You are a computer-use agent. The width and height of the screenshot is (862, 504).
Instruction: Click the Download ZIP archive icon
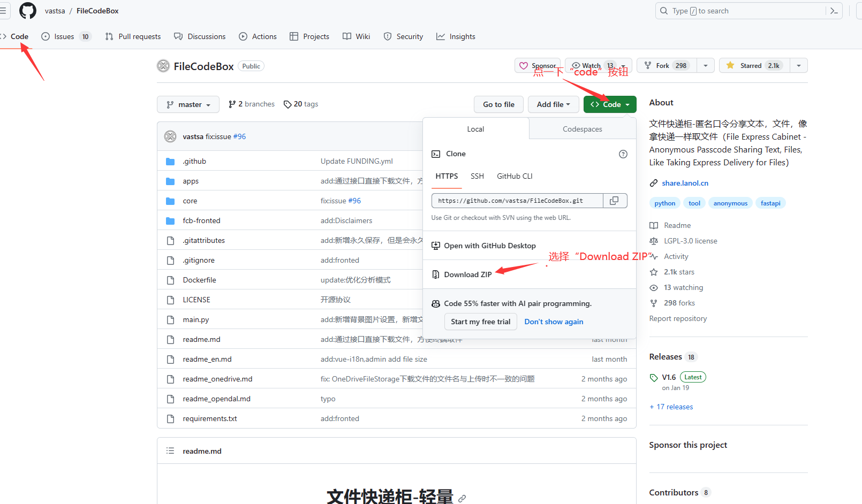[x=436, y=274]
